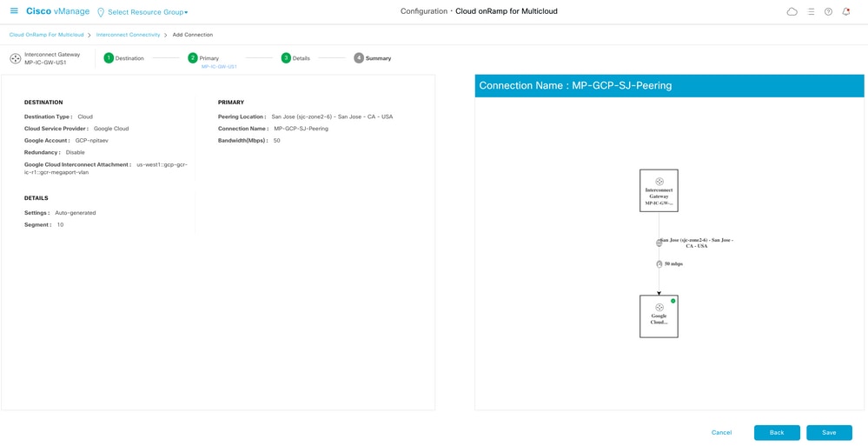Save the connection with the Save button
Viewport: 868px width, 446px height.
point(829,433)
